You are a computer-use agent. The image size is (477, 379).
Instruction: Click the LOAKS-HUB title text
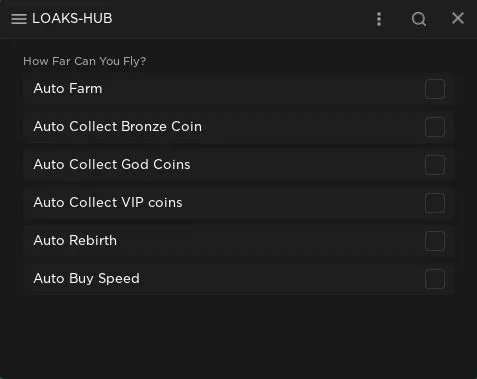click(72, 18)
